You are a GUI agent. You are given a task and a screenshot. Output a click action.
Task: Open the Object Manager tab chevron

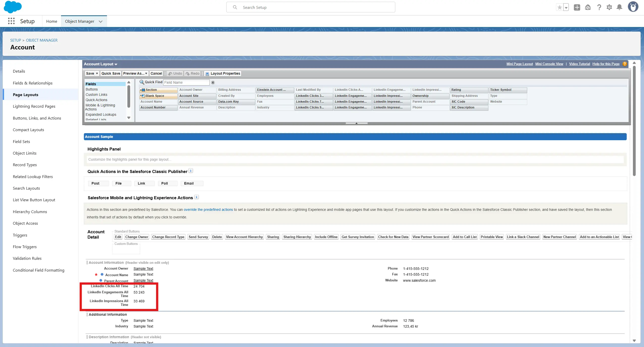point(101,21)
